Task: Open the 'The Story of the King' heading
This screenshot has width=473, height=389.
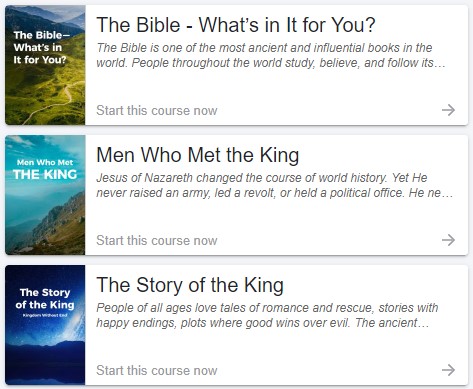Action: click(x=190, y=285)
